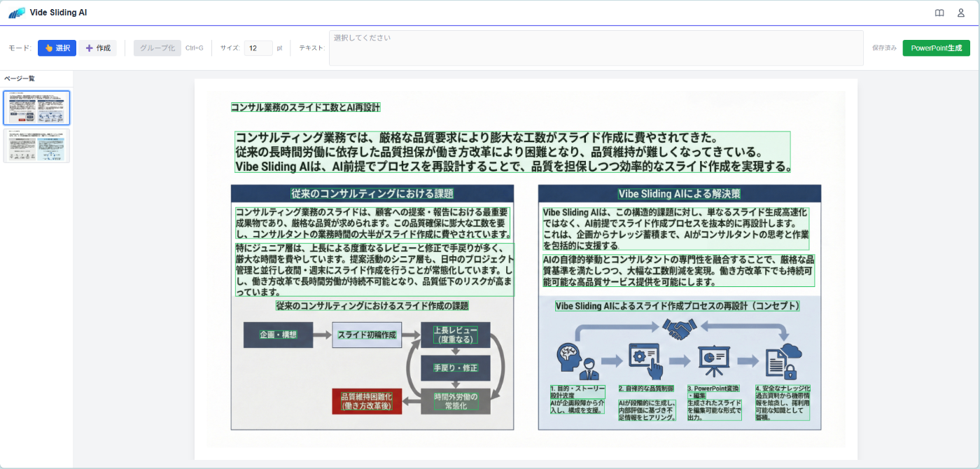The height and width of the screenshot is (469, 980).
Task: Select left paragraph starting 特にジュニア層は
Action: pos(374,270)
